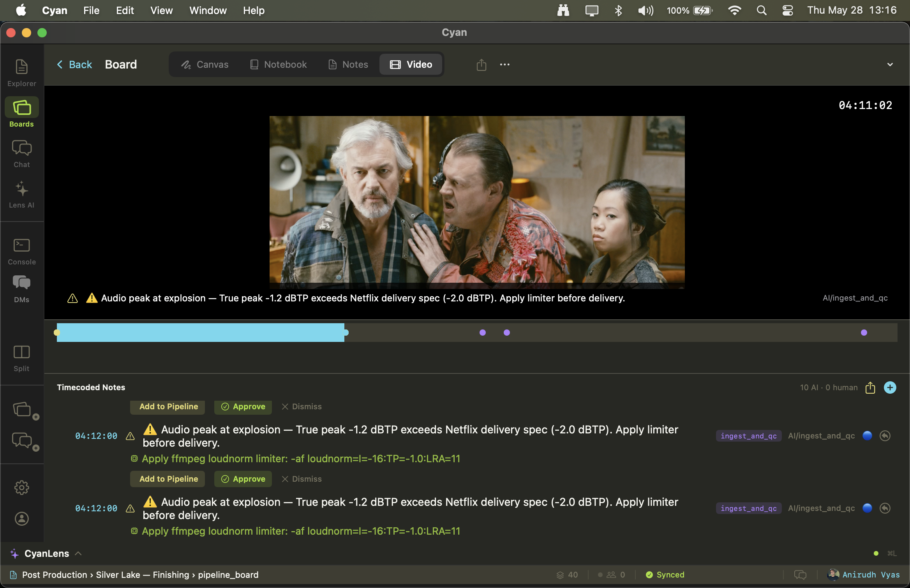Dismiss the note under first ffmpeg suggestion
The width and height of the screenshot is (910, 588).
tap(302, 479)
